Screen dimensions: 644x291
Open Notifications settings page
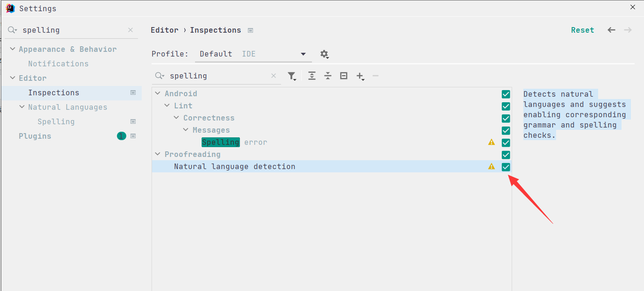click(x=58, y=64)
